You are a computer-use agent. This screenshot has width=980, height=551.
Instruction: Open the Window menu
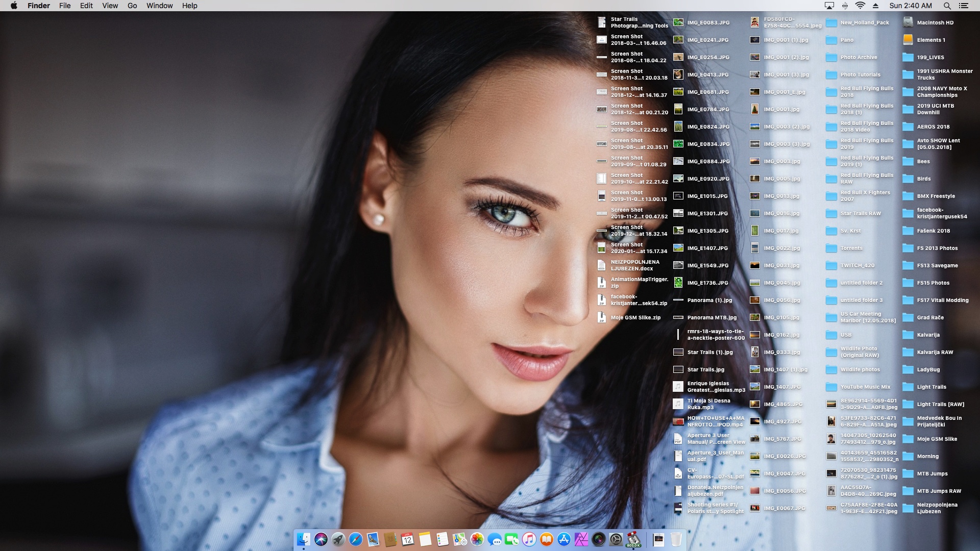[x=160, y=6]
